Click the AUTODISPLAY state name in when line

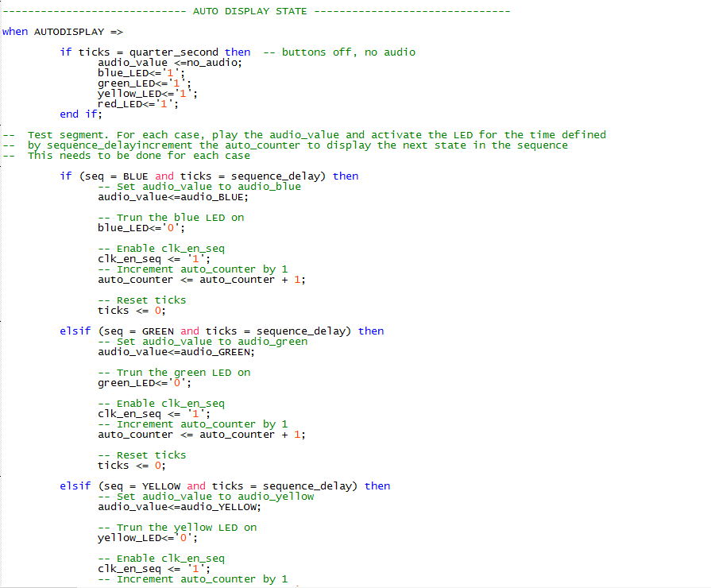click(70, 32)
